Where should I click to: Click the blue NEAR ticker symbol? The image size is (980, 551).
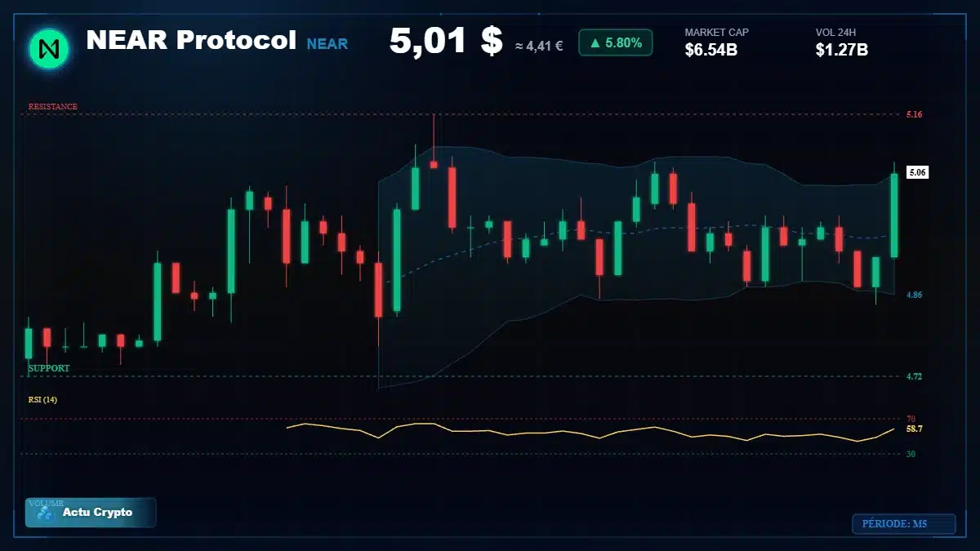click(327, 44)
